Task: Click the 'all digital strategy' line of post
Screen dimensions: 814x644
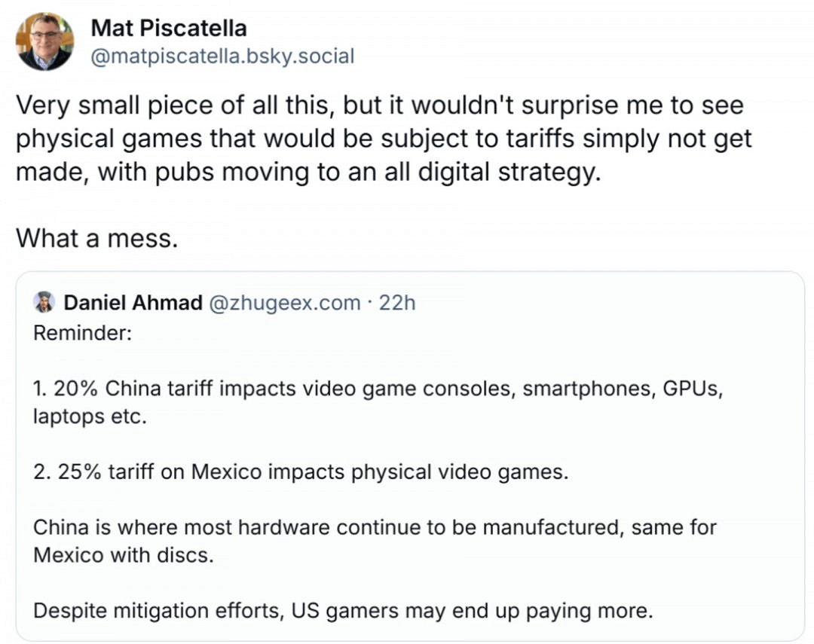Action: click(x=308, y=172)
